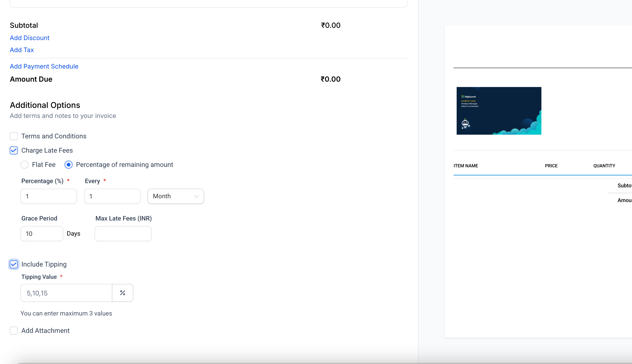The height and width of the screenshot is (364, 632).
Task: Click the Add Discount link
Action: (x=30, y=38)
